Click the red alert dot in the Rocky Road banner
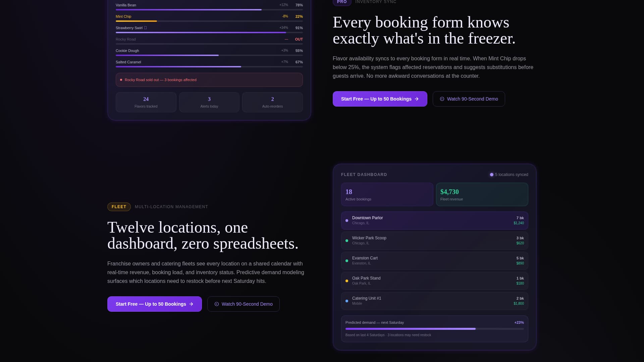The image size is (644, 362). (x=121, y=80)
